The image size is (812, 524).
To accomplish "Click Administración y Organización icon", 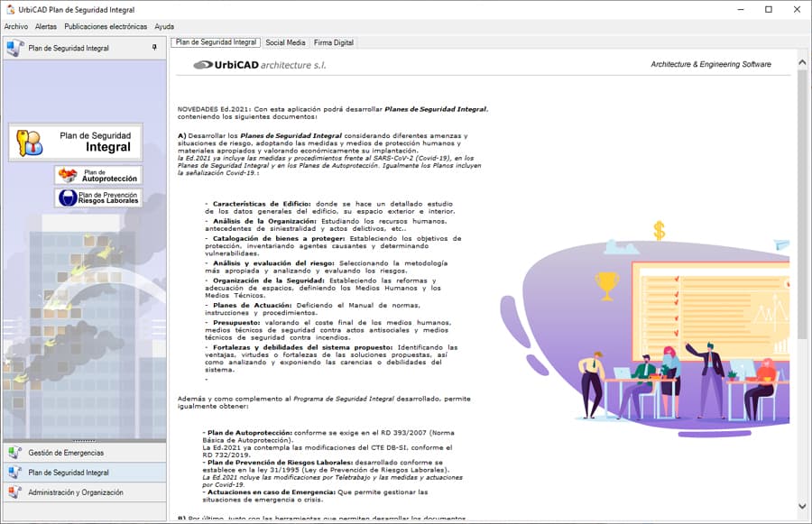I will (14, 492).
